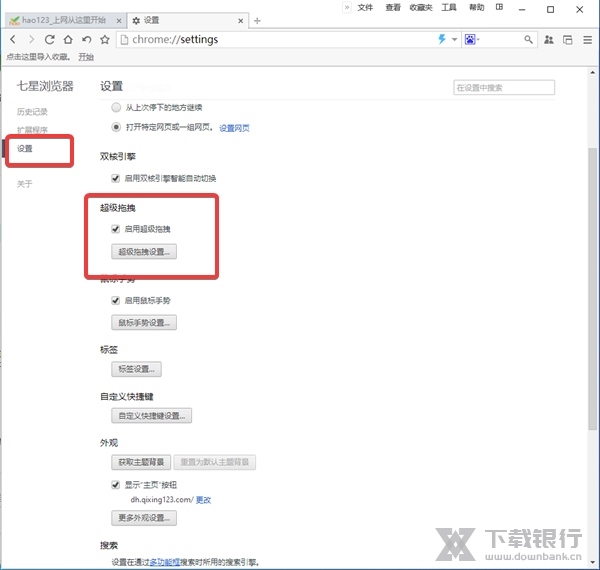Click 获取主题背景 button

coord(141,462)
